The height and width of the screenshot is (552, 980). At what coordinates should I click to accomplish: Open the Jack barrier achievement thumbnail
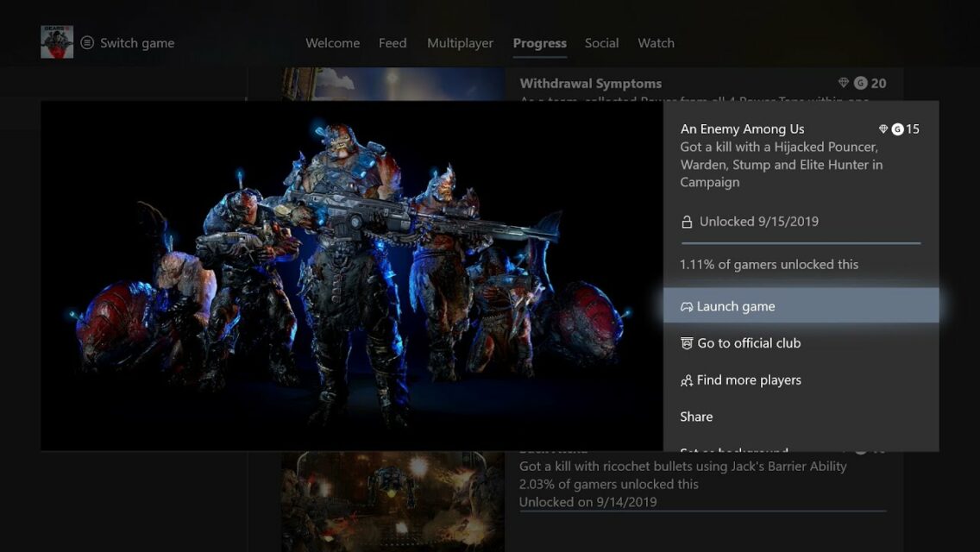[393, 501]
